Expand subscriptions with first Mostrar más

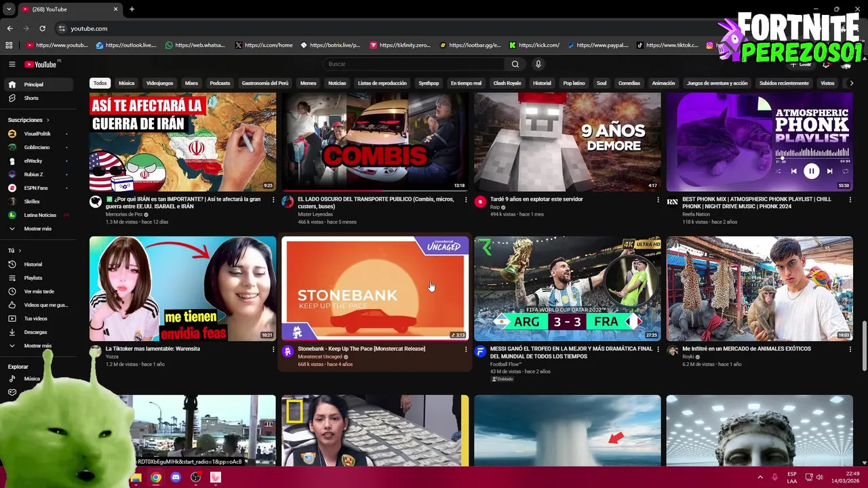[38, 228]
